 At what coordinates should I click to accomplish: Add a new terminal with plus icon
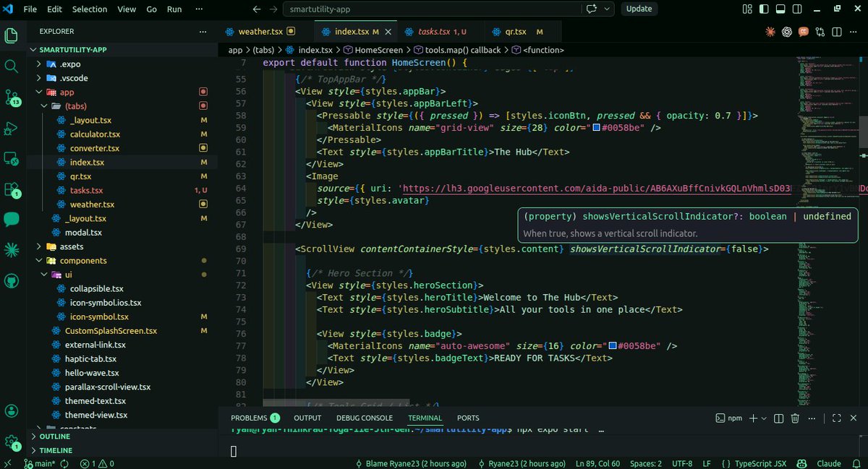(753, 418)
